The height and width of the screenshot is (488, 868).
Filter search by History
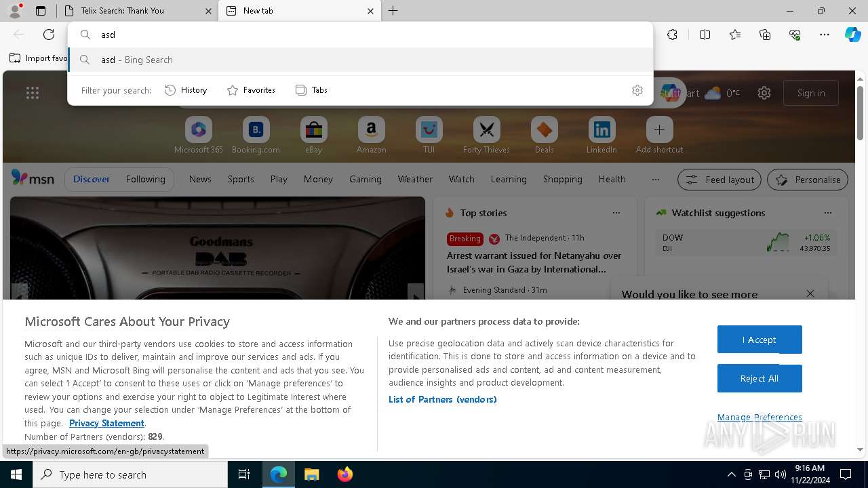click(x=186, y=90)
